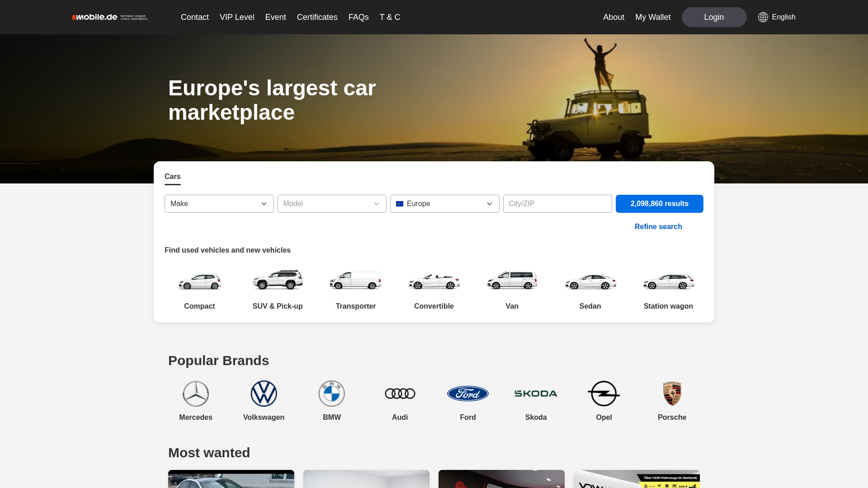Choose the Opel brand logo
The image size is (868, 488).
pyautogui.click(x=604, y=394)
